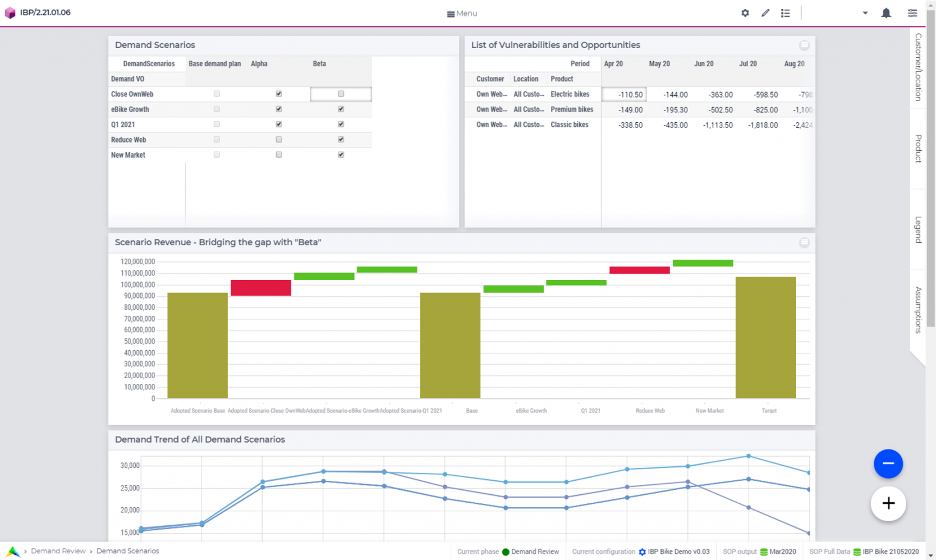Viewport: 936px width, 560px height.
Task: Click the notification bell icon
Action: point(887,12)
